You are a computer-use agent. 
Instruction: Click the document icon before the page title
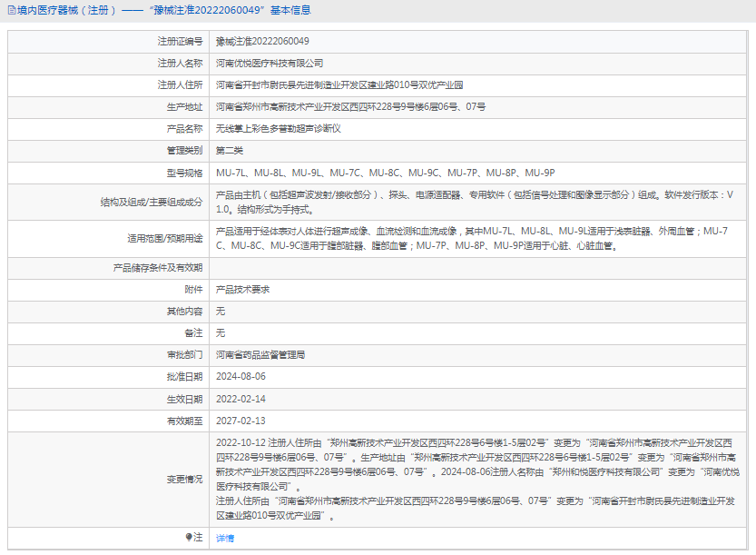pyautogui.click(x=12, y=10)
